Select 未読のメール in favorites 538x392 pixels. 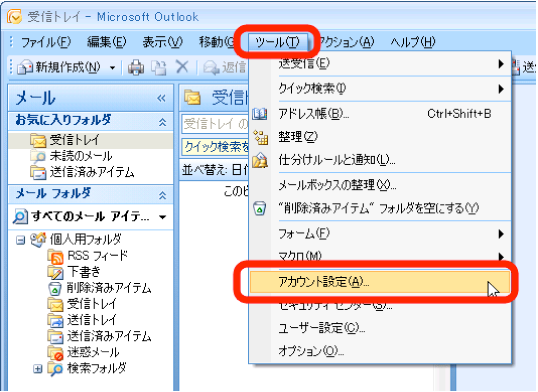pos(81,156)
